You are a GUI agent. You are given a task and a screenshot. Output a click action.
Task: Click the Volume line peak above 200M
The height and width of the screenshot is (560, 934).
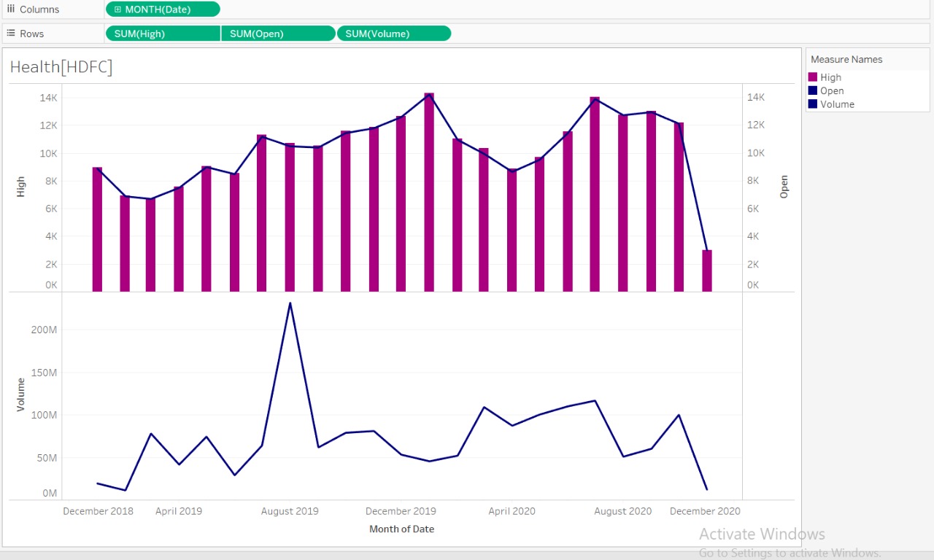[x=290, y=303]
